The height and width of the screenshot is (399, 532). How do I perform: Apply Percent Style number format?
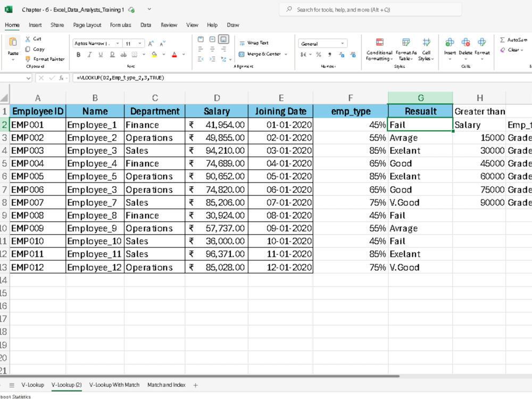[x=319, y=55]
